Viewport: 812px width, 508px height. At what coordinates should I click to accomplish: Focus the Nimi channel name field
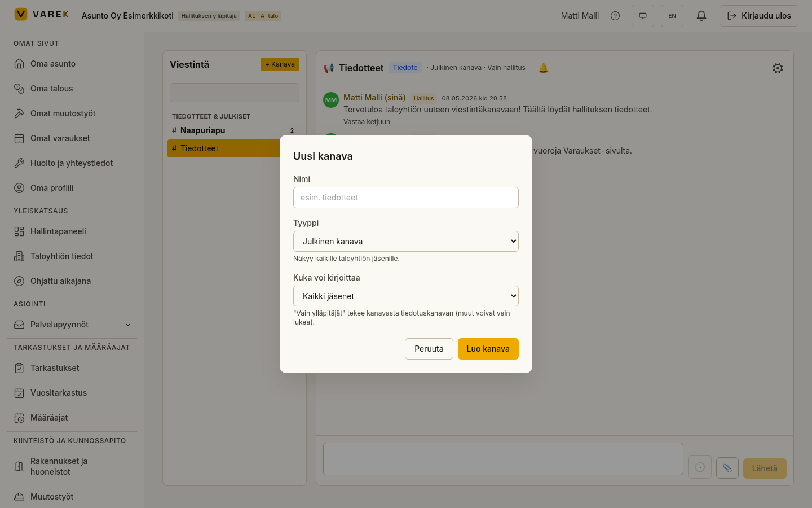406,198
